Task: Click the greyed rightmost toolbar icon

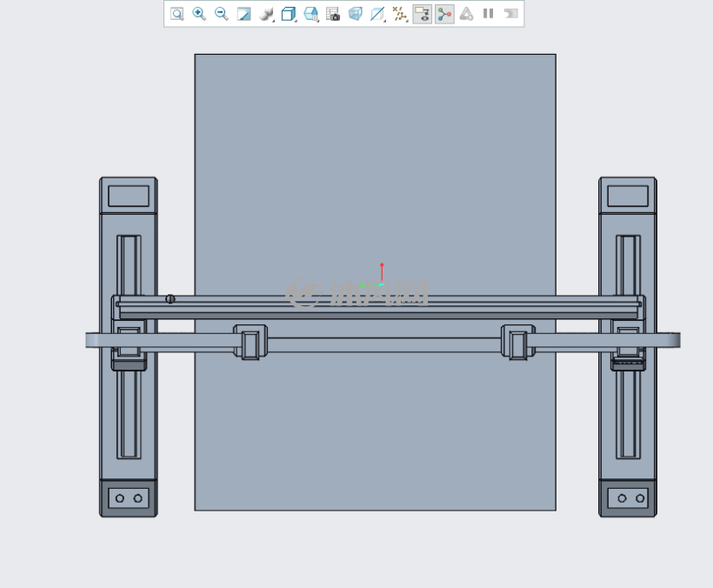Action: (x=511, y=14)
